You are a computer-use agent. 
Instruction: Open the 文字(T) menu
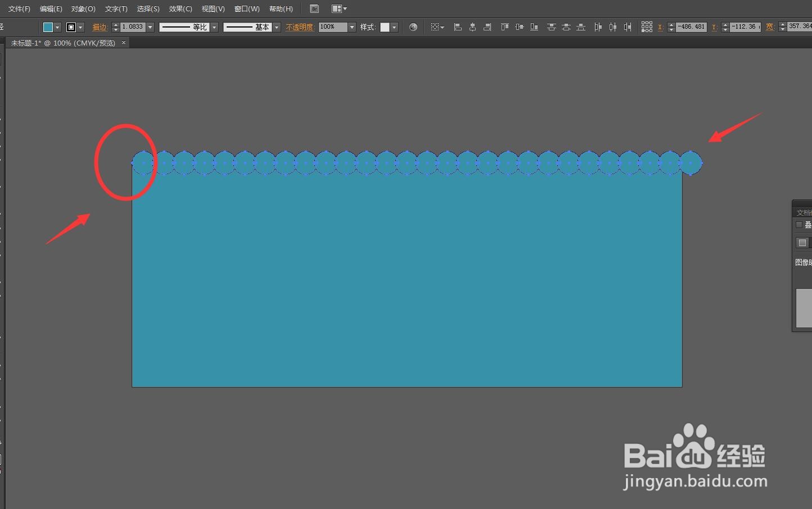pyautogui.click(x=116, y=9)
